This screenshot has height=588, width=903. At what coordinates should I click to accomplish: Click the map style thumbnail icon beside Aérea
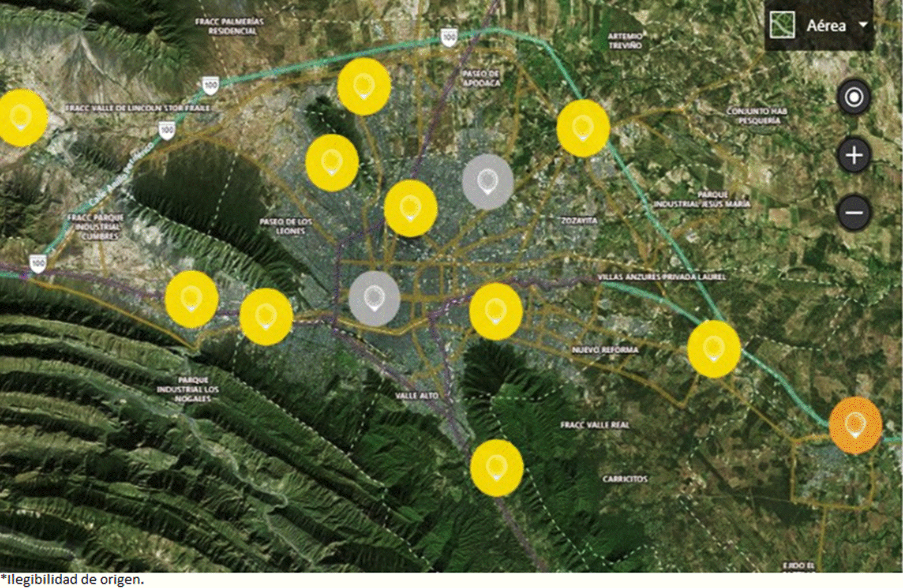point(782,25)
